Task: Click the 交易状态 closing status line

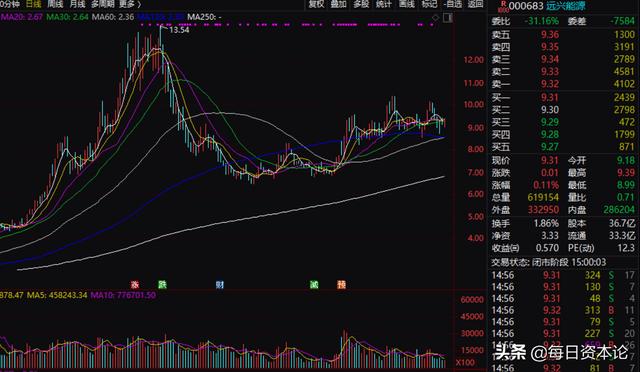Action: pyautogui.click(x=548, y=262)
